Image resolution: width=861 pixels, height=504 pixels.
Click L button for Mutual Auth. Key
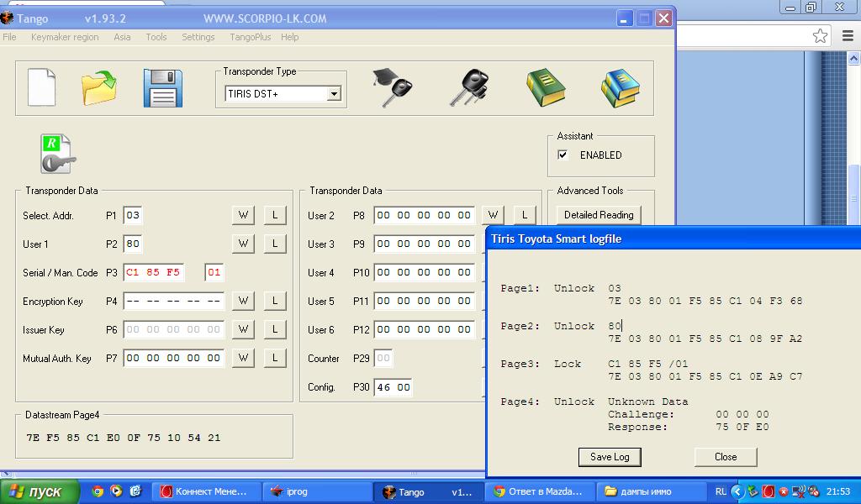275,358
